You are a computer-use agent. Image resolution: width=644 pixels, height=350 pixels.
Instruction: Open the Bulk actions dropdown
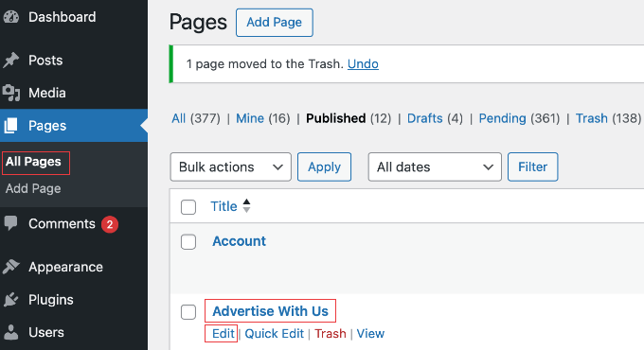pos(230,167)
